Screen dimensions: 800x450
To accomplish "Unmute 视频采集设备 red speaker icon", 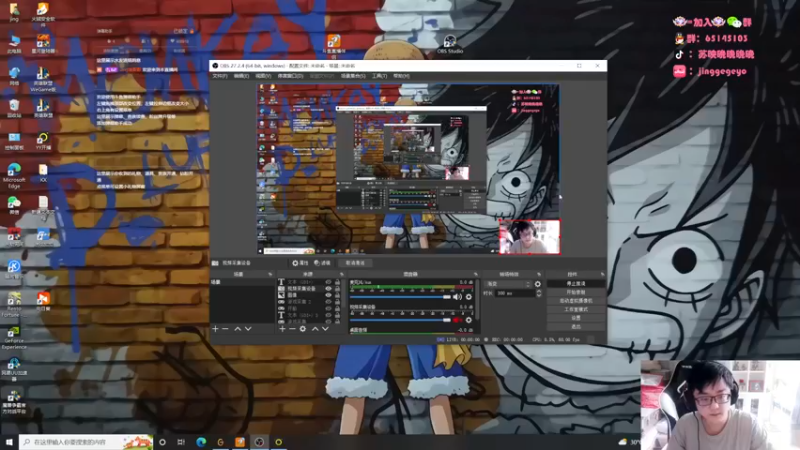I will point(457,320).
